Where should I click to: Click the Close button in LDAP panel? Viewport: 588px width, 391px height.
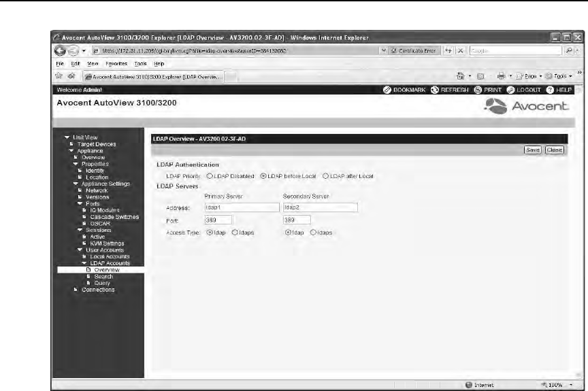[554, 150]
